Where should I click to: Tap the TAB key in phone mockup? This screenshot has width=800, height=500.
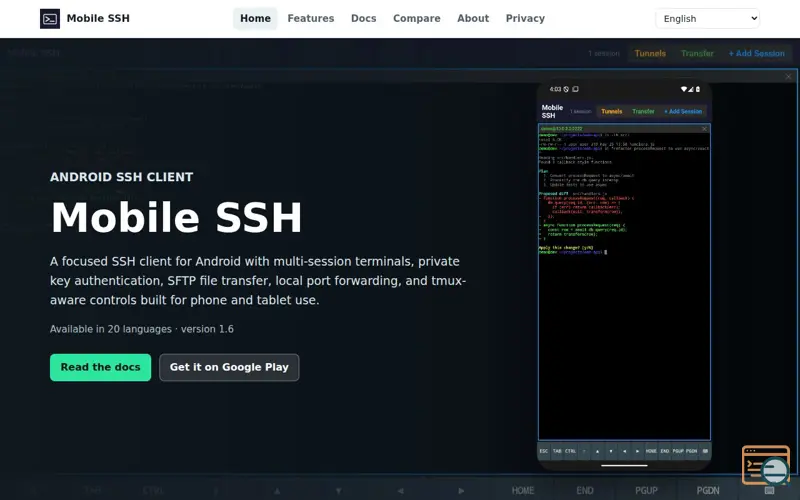click(x=557, y=451)
